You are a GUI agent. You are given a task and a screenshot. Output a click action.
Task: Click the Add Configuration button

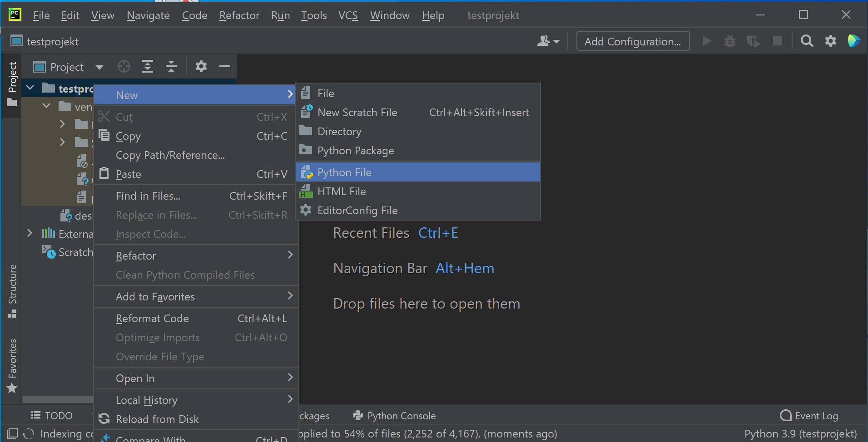click(632, 41)
